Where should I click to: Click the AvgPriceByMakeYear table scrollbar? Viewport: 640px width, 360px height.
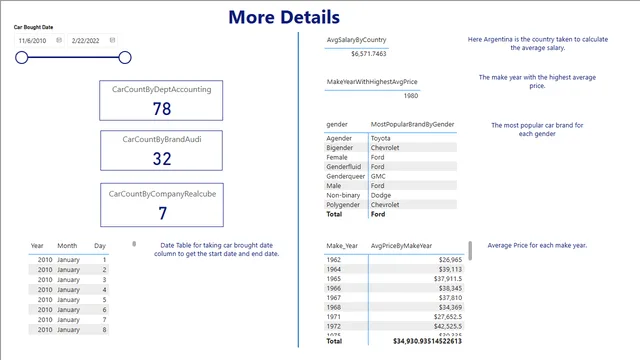tap(470, 251)
